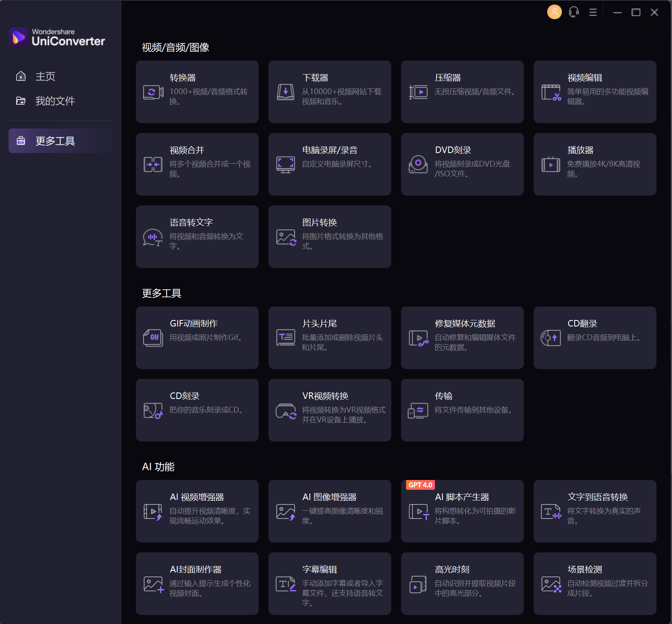Launch the AI 脚本产生器 card
672x624 pixels.
(462, 511)
